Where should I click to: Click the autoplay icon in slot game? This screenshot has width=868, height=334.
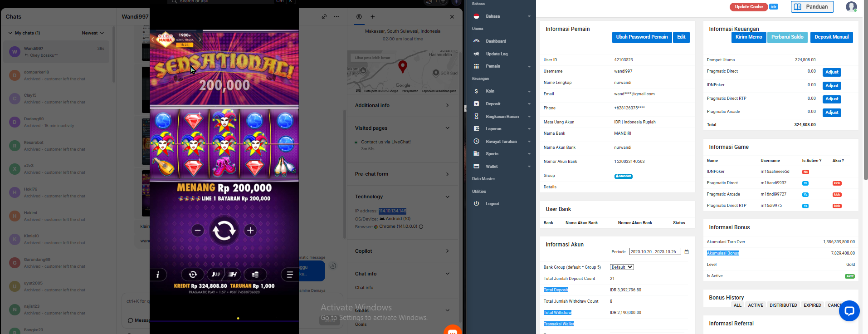point(193,275)
